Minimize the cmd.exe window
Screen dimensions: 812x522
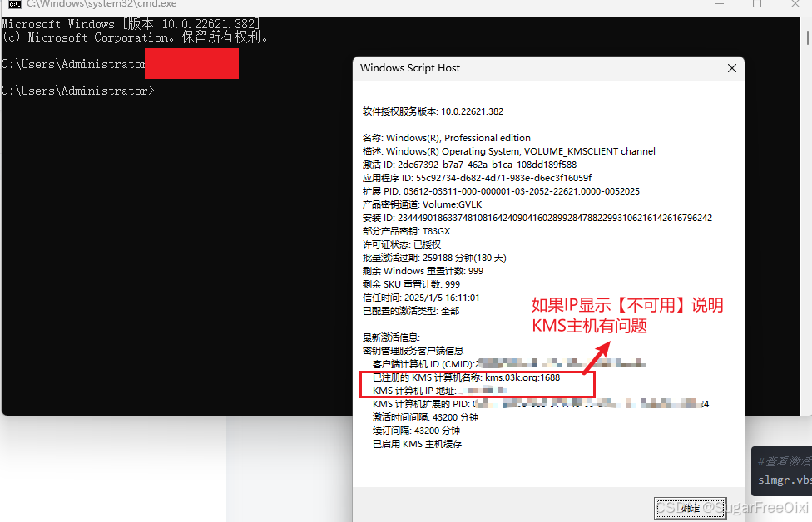tap(720, 3)
